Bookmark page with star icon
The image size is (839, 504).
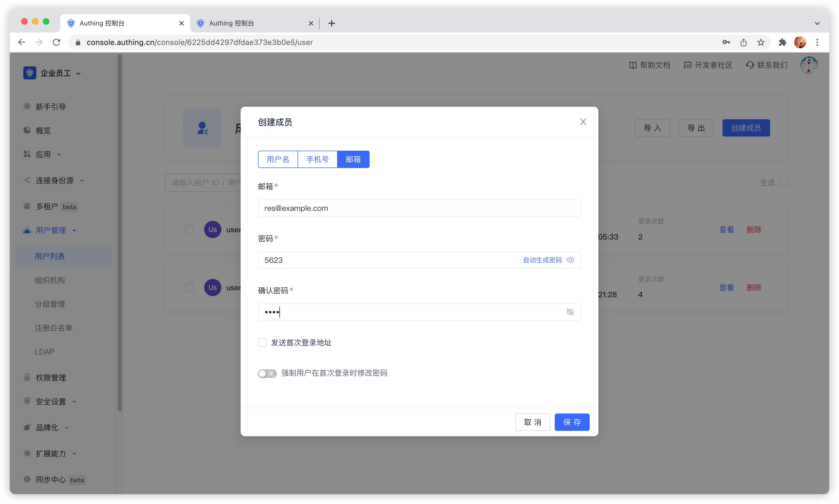point(761,42)
